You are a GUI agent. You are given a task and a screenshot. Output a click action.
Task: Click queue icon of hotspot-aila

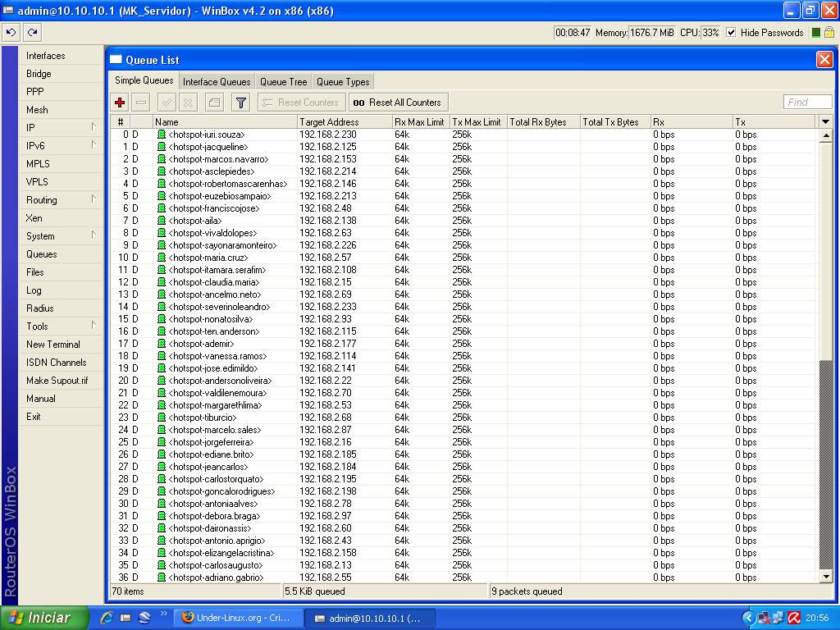[x=162, y=221]
